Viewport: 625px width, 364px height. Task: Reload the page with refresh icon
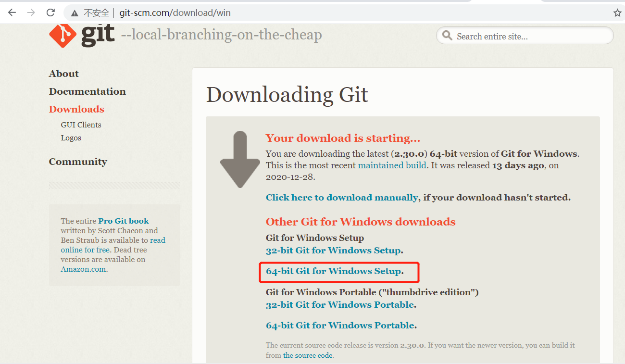50,13
